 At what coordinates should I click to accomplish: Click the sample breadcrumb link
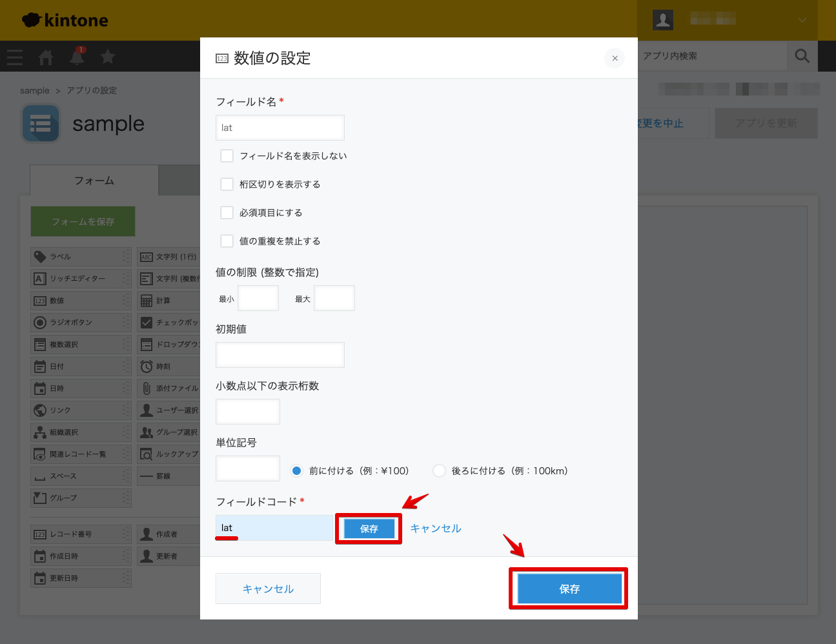pyautogui.click(x=34, y=90)
